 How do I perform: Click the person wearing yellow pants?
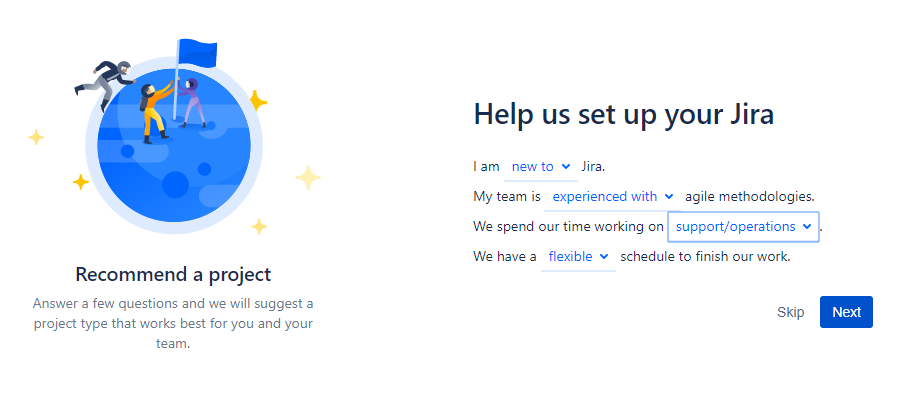[x=153, y=113]
